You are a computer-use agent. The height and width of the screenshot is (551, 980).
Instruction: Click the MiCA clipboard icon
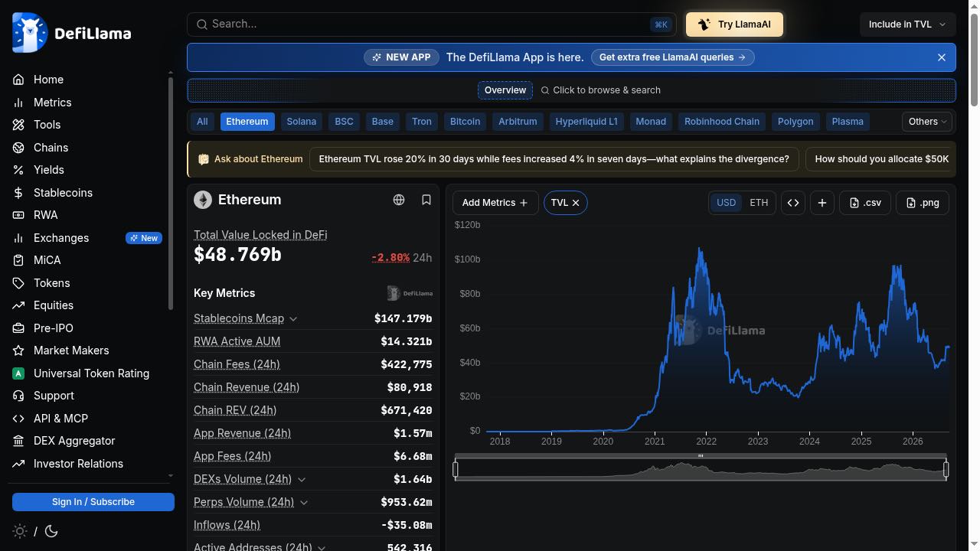pyautogui.click(x=18, y=260)
